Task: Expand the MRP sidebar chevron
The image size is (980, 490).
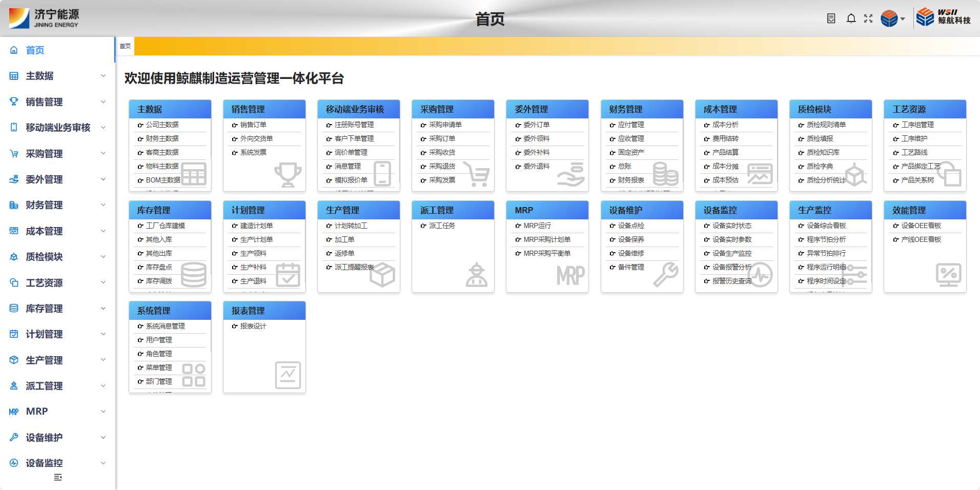Action: (103, 412)
